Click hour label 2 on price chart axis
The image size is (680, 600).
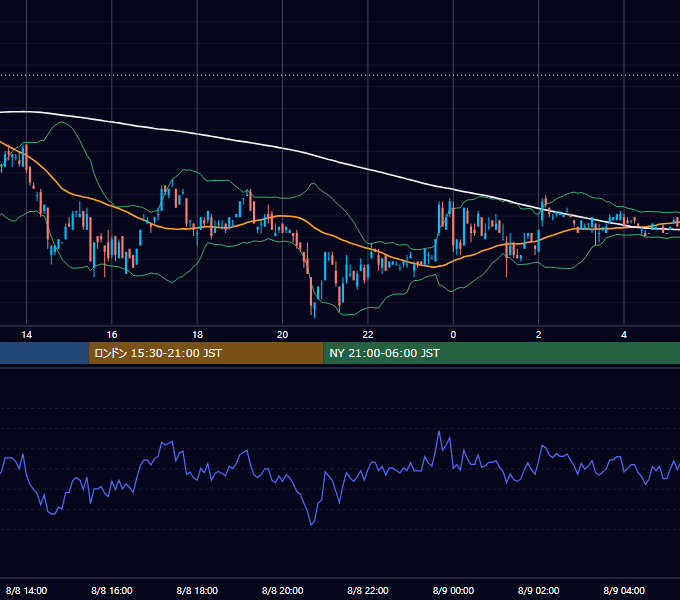tap(539, 334)
